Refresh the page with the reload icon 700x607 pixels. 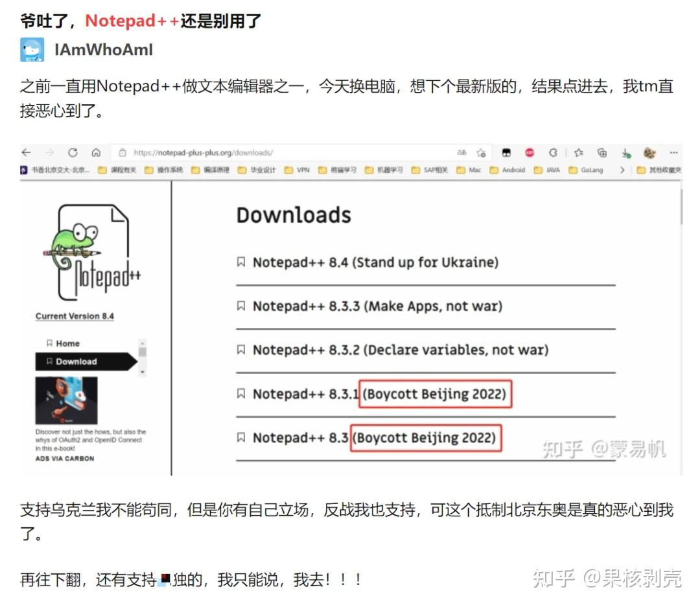[x=73, y=153]
